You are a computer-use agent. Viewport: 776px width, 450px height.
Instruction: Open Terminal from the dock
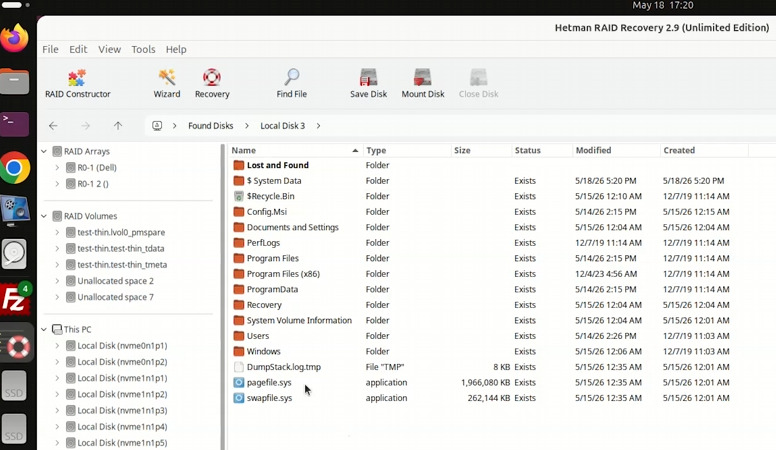(15, 124)
